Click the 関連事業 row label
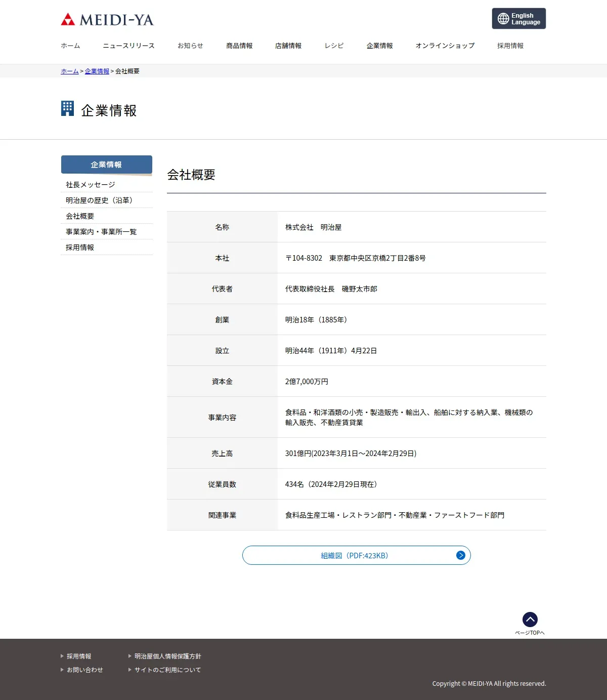 pos(223,515)
